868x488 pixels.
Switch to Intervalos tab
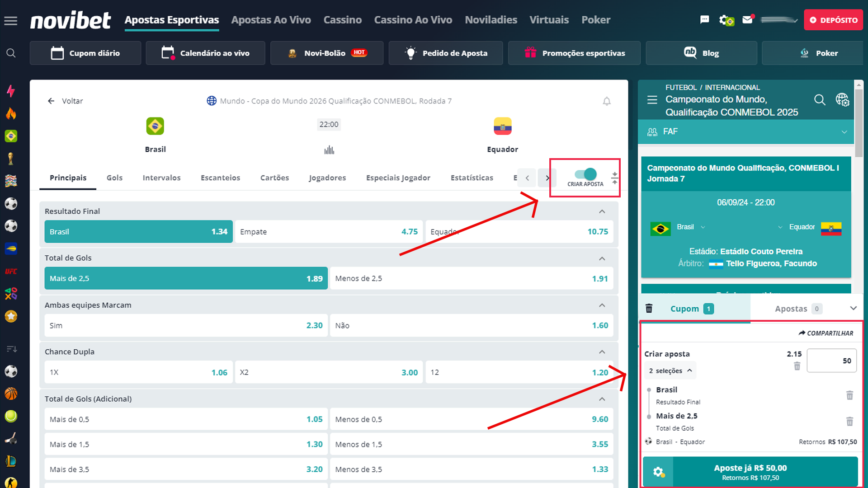161,178
